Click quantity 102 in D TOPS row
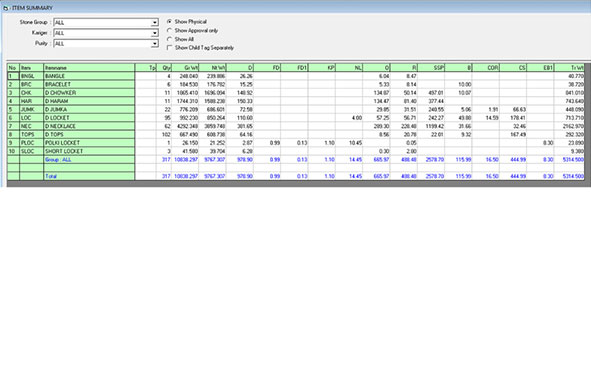591x369 pixels. [x=164, y=135]
